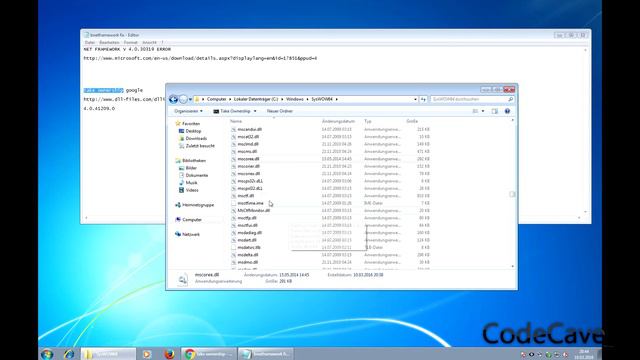
Task: Expand the arrow beside Take Ownership
Action: coord(255,111)
